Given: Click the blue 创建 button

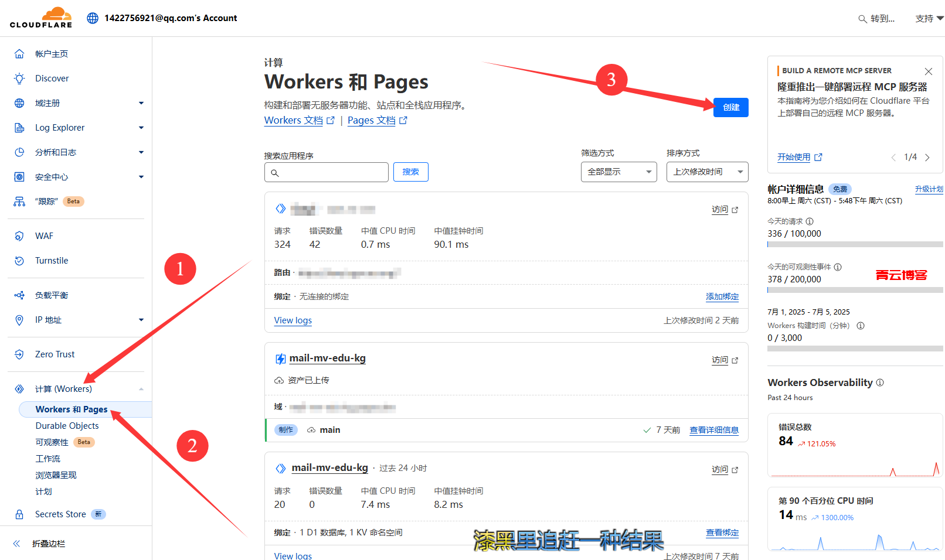Looking at the screenshot, I should pyautogui.click(x=731, y=107).
